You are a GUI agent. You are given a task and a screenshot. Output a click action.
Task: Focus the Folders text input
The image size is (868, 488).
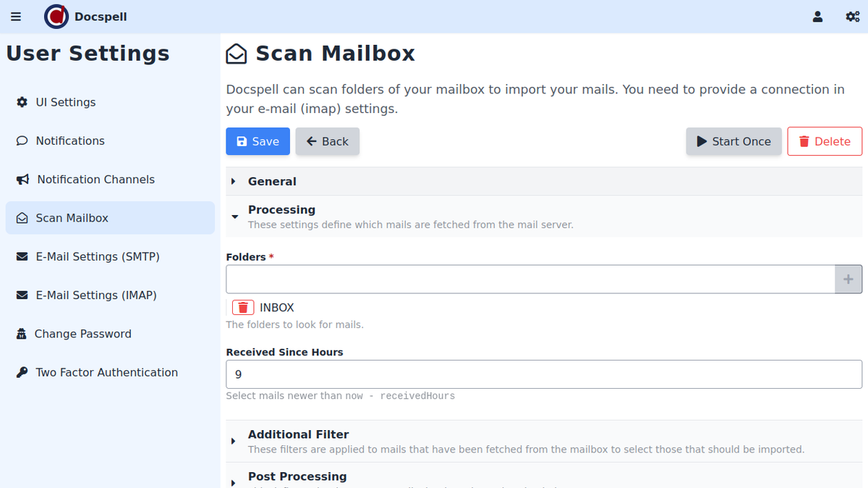tap(530, 279)
